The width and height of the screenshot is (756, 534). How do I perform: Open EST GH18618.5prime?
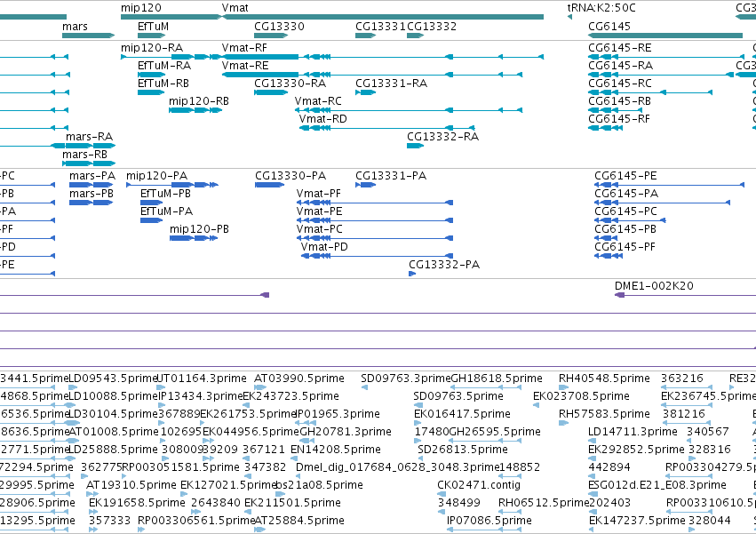(496, 379)
